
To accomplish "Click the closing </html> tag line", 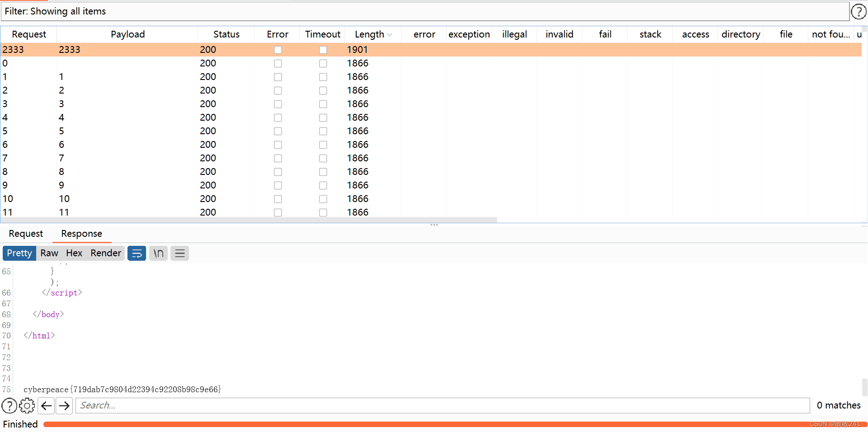I will point(39,336).
